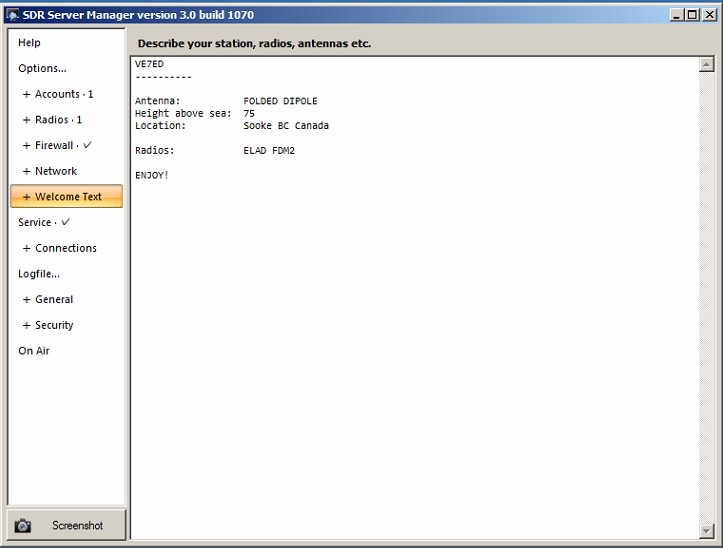The height and width of the screenshot is (548, 723).
Task: Select Radios · 1 in sidebar
Action: 58,120
